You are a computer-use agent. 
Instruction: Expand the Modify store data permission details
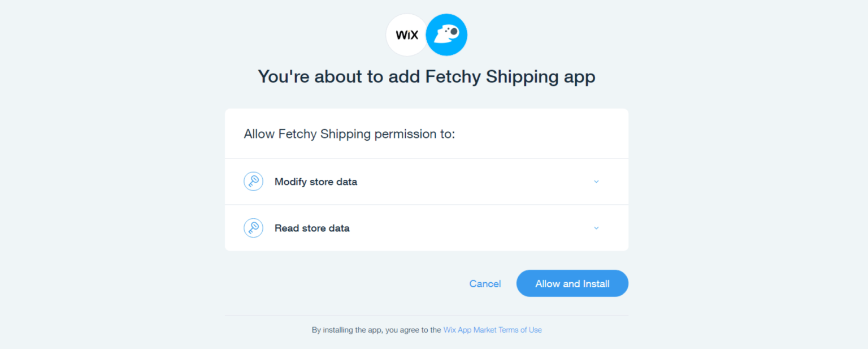pyautogui.click(x=596, y=181)
